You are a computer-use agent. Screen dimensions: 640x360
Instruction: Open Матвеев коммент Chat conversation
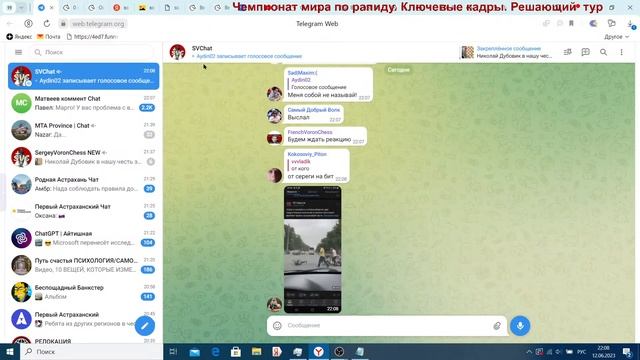(84, 103)
